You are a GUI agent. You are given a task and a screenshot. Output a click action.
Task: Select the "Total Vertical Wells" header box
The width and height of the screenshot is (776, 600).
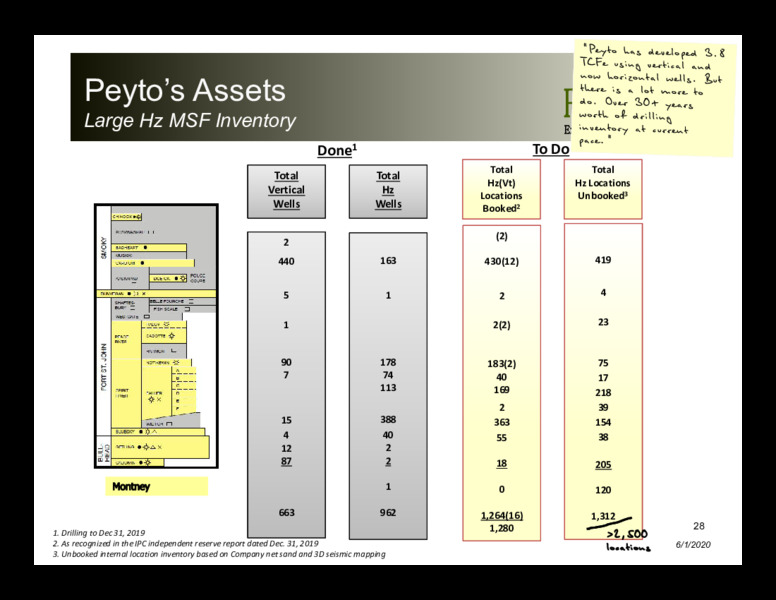tap(287, 191)
